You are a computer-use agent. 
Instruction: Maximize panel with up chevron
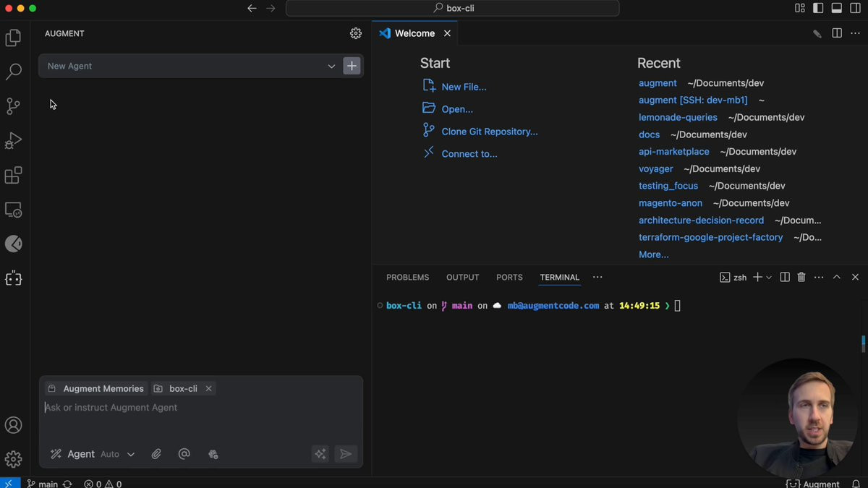click(x=837, y=277)
